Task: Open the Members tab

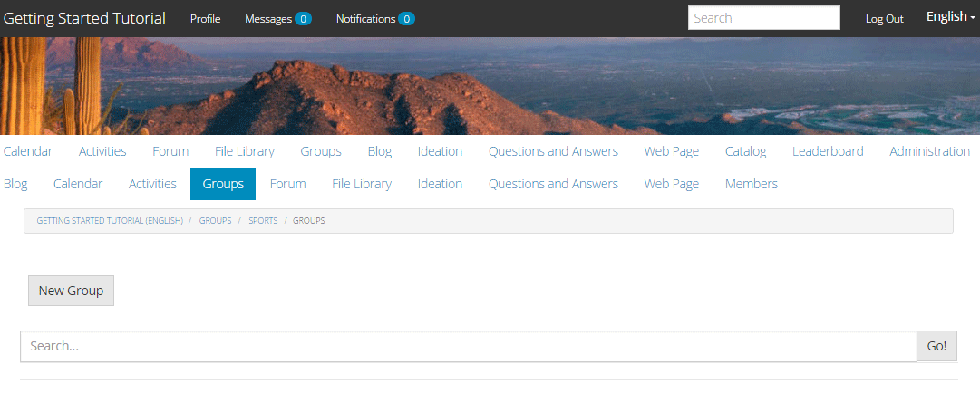Action: click(x=752, y=184)
